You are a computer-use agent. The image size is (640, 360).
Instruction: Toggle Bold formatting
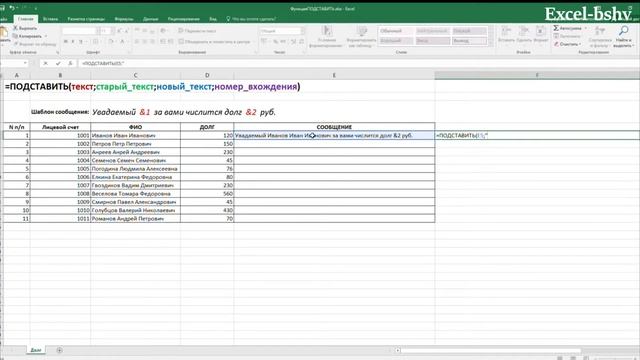click(66, 41)
